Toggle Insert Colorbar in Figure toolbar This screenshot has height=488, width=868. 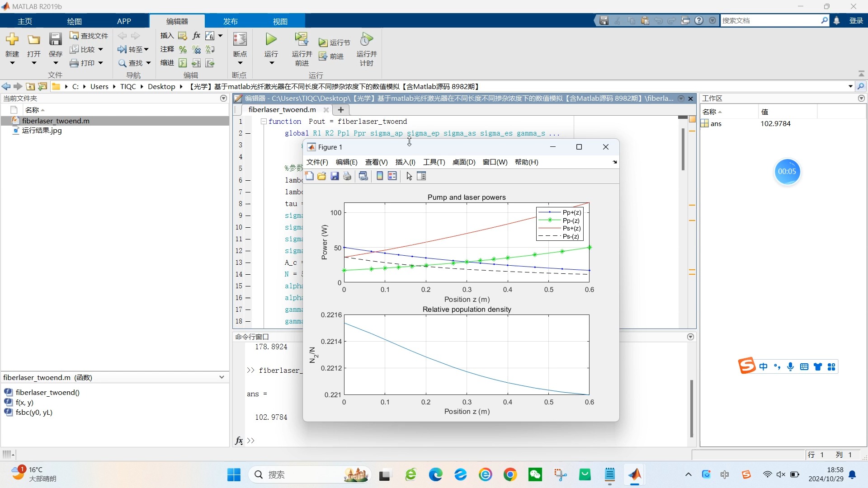[x=380, y=176]
